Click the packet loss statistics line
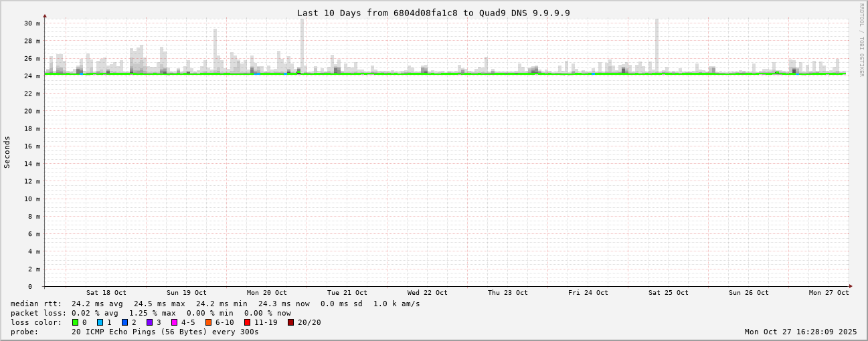The height and width of the screenshot is (341, 868). click(x=151, y=313)
